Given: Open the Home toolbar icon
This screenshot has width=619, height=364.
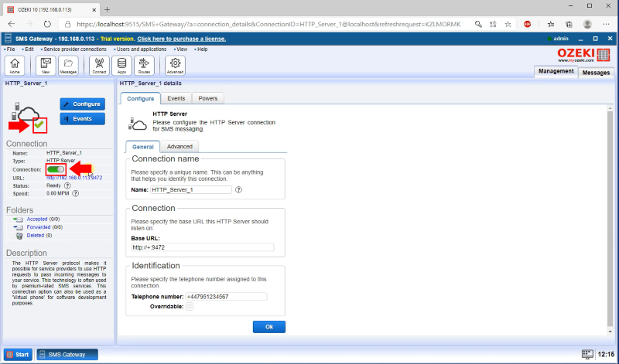Looking at the screenshot, I should 15,66.
